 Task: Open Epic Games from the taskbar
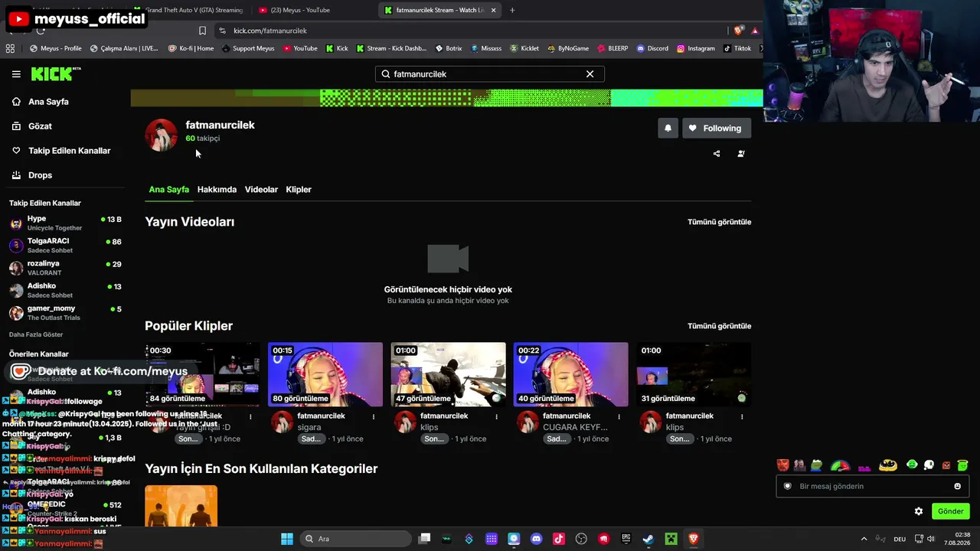(626, 539)
